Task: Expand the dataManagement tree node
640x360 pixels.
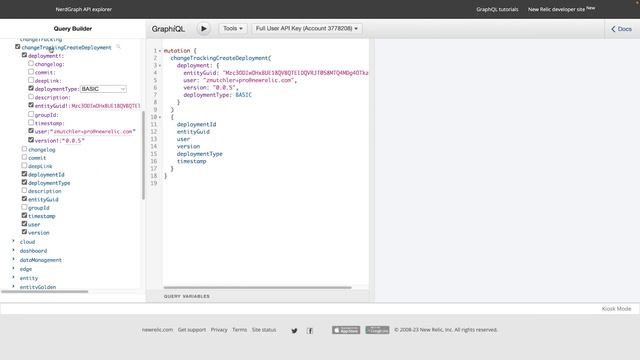Action: (13, 259)
